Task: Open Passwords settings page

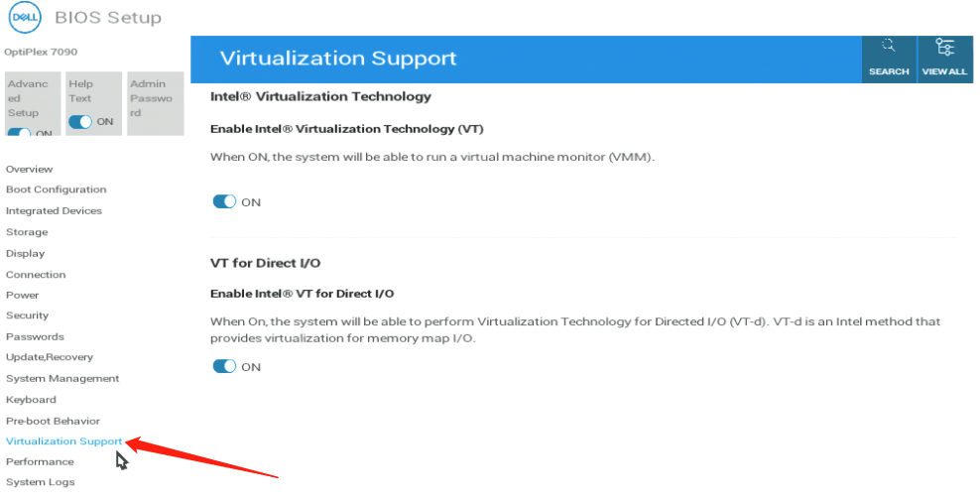Action: tap(35, 336)
